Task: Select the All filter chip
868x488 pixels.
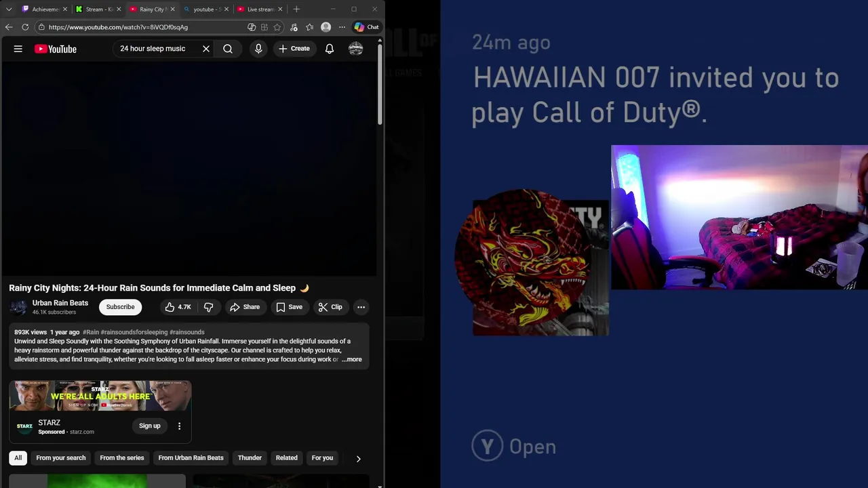Action: 18,458
